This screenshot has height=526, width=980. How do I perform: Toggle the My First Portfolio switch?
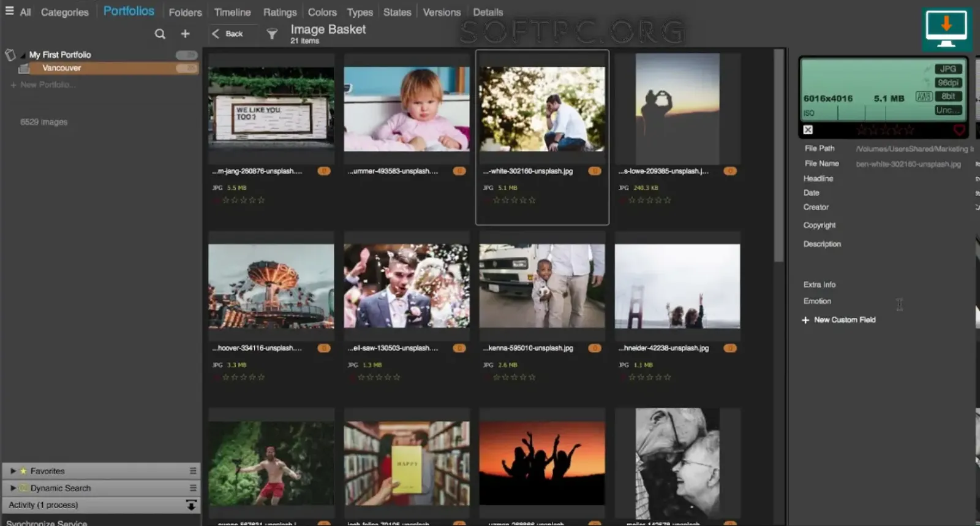click(186, 55)
